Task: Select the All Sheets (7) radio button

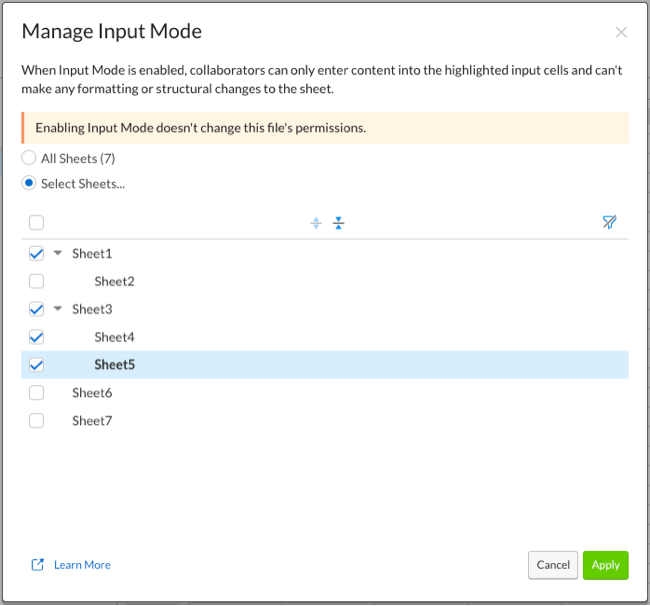Action: pyautogui.click(x=29, y=158)
